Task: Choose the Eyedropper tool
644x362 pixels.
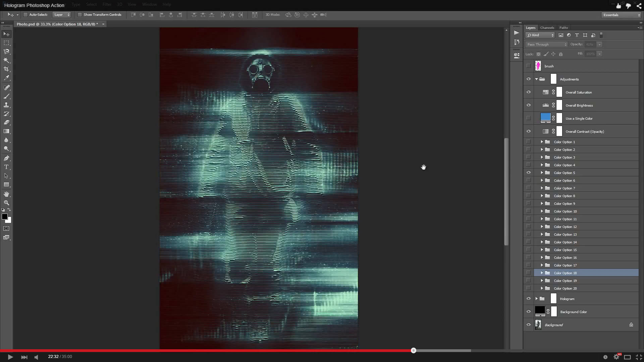Action: (6, 78)
